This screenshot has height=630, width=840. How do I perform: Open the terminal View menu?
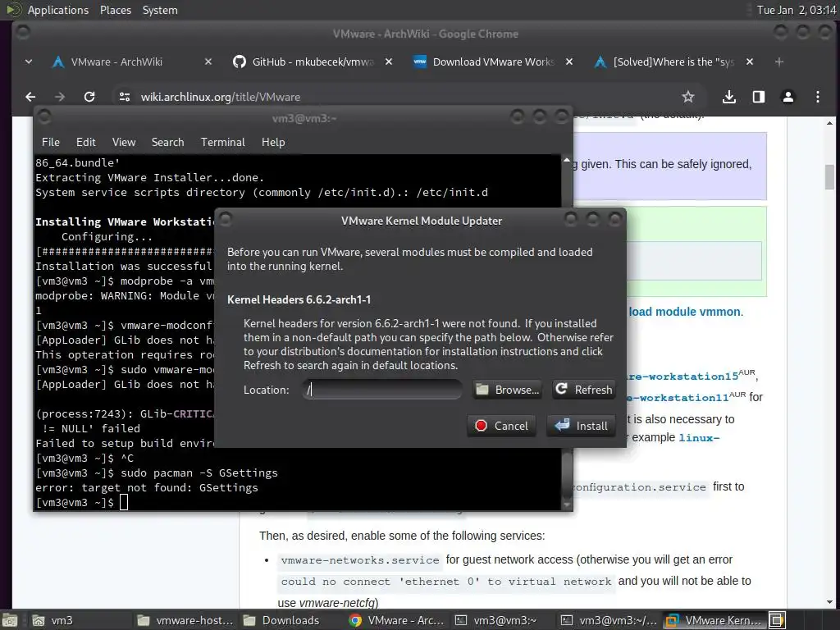(124, 142)
